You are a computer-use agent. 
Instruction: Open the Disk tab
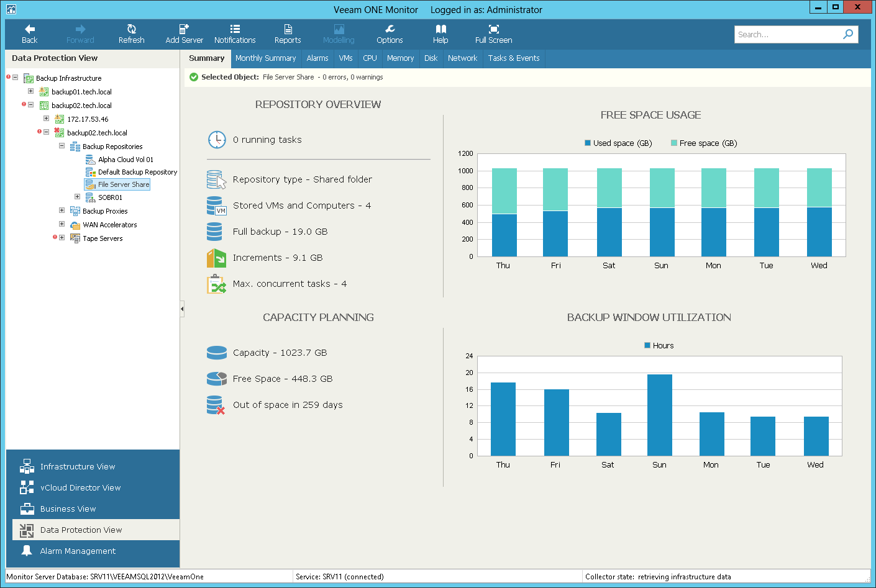[431, 58]
